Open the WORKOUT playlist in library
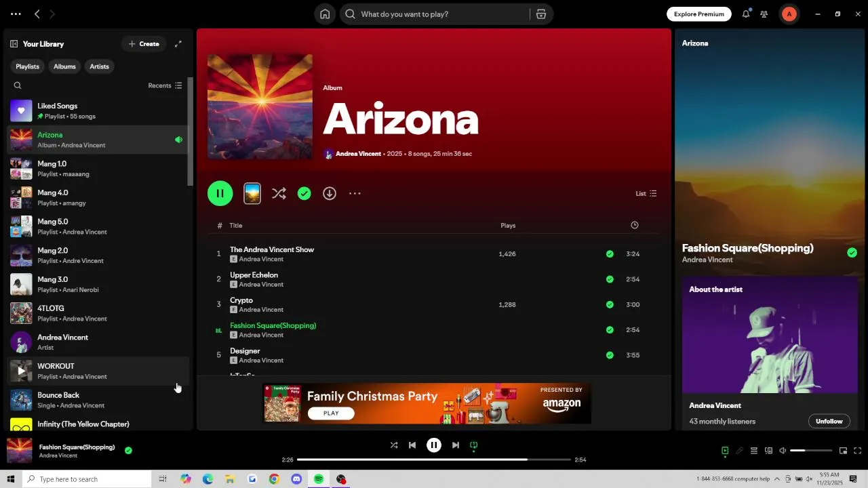Viewport: 868px width, 488px height. coord(97,371)
